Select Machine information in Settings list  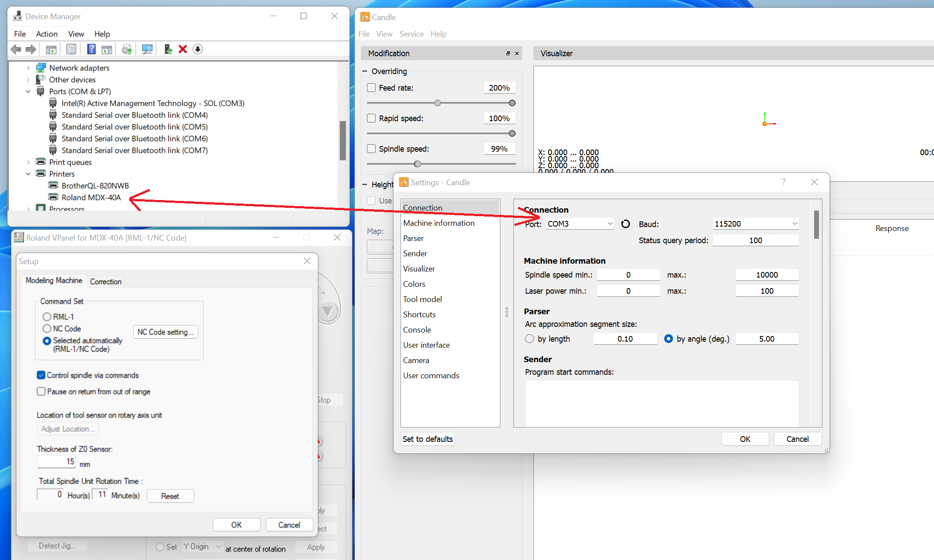(450, 223)
